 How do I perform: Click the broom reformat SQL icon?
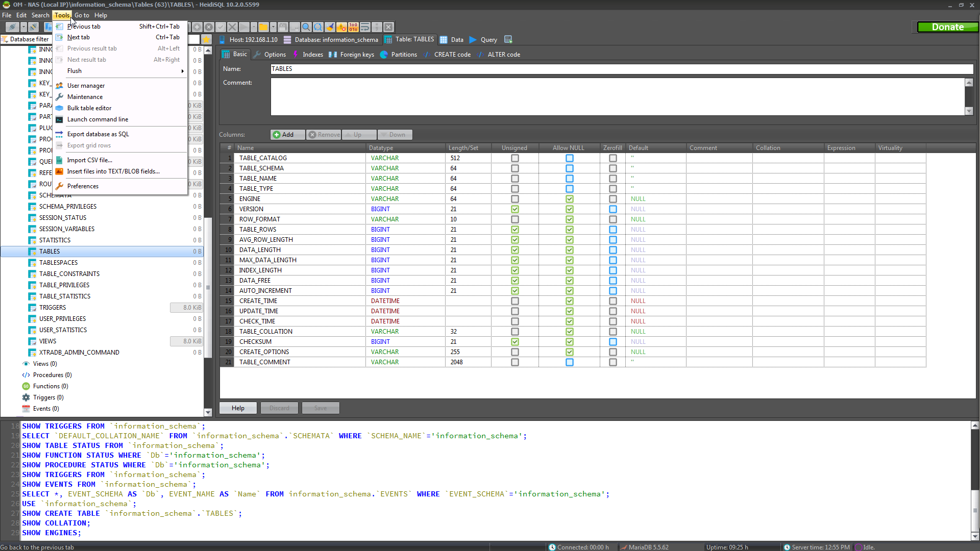pyautogui.click(x=330, y=27)
